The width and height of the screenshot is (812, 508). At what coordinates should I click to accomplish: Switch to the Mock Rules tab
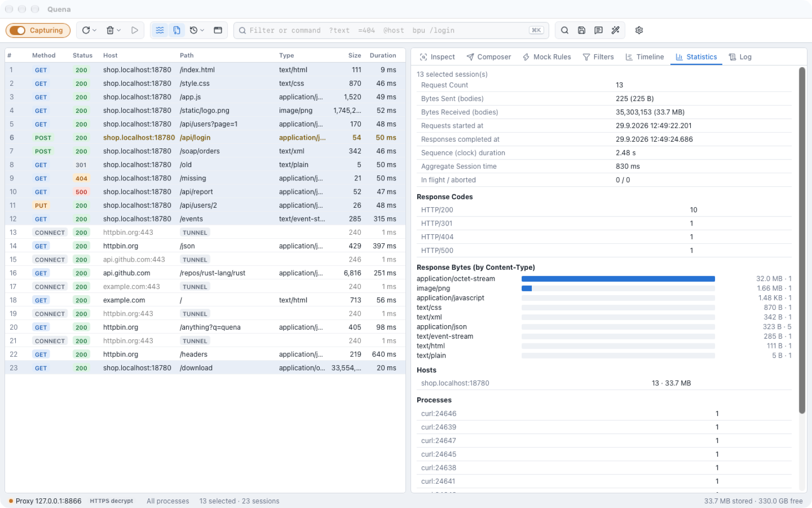[547, 57]
